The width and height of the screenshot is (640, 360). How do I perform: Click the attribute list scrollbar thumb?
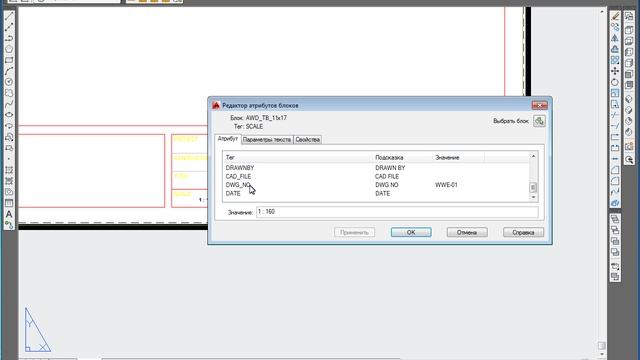pos(533,187)
